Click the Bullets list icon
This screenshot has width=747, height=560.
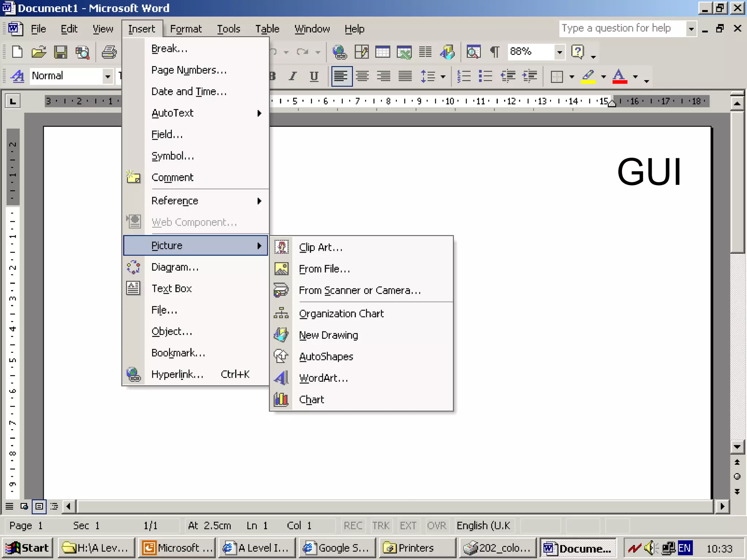pos(485,76)
